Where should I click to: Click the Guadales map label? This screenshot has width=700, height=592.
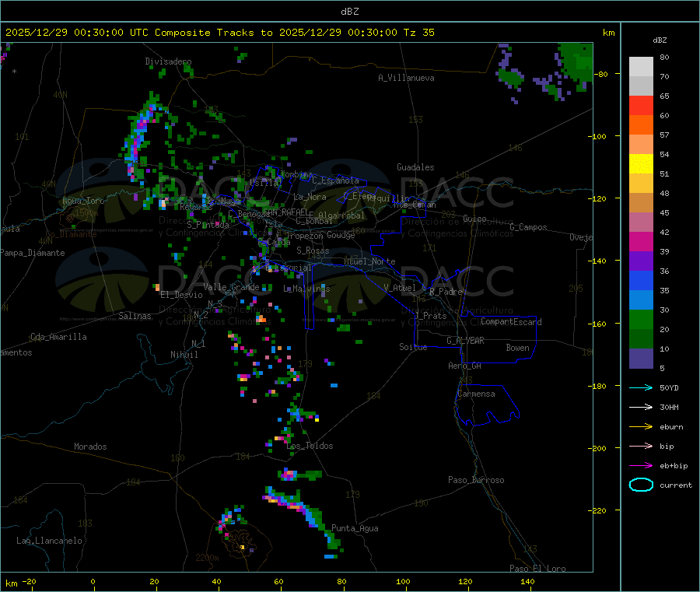[x=415, y=167]
